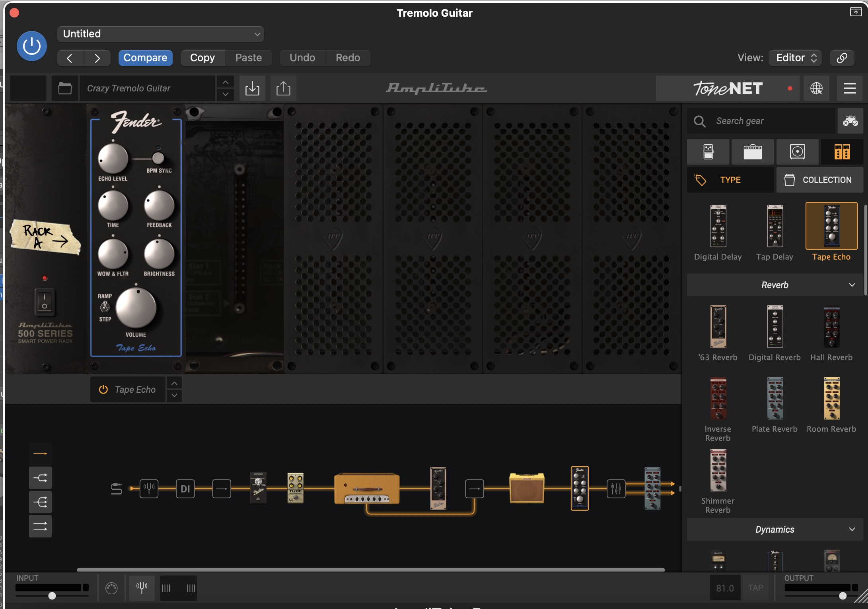Select the rack effects gear tab

[842, 152]
